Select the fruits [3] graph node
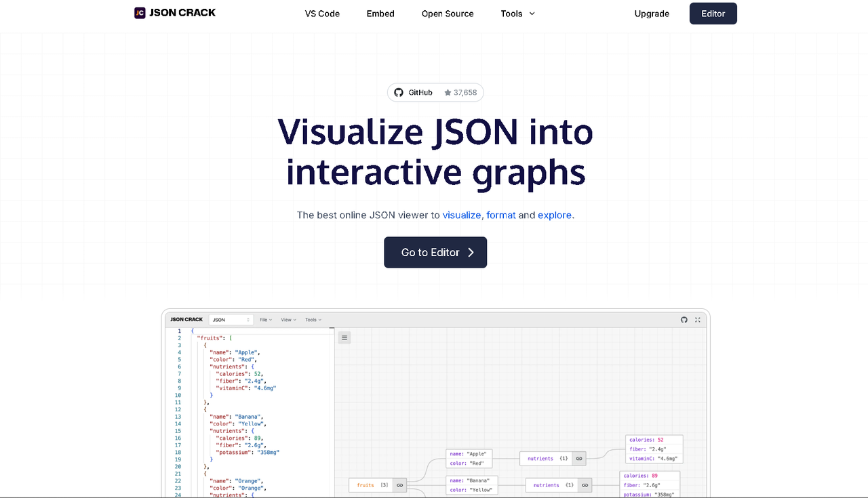868x498 pixels. click(378, 485)
